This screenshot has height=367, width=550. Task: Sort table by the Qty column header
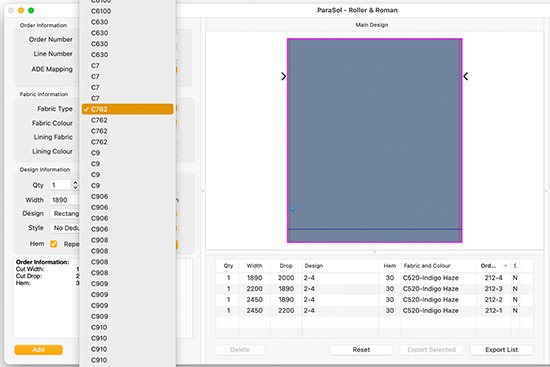click(228, 266)
